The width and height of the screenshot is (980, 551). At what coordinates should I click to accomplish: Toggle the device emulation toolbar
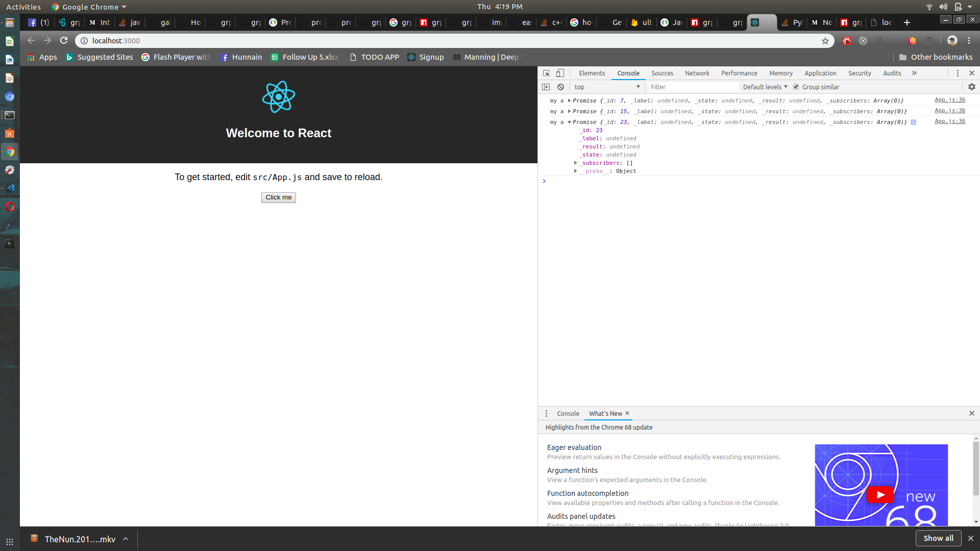tap(560, 73)
